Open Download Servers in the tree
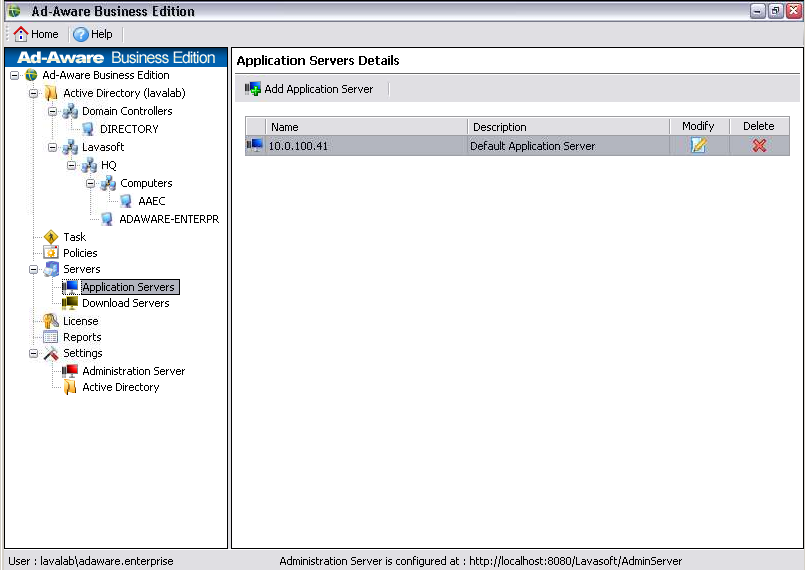This screenshot has height=570, width=805. [x=126, y=303]
